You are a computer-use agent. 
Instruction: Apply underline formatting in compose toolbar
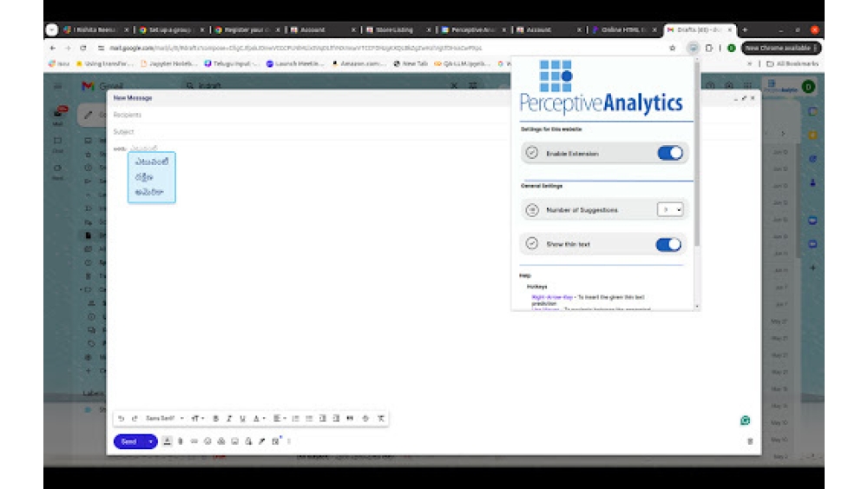tap(242, 419)
